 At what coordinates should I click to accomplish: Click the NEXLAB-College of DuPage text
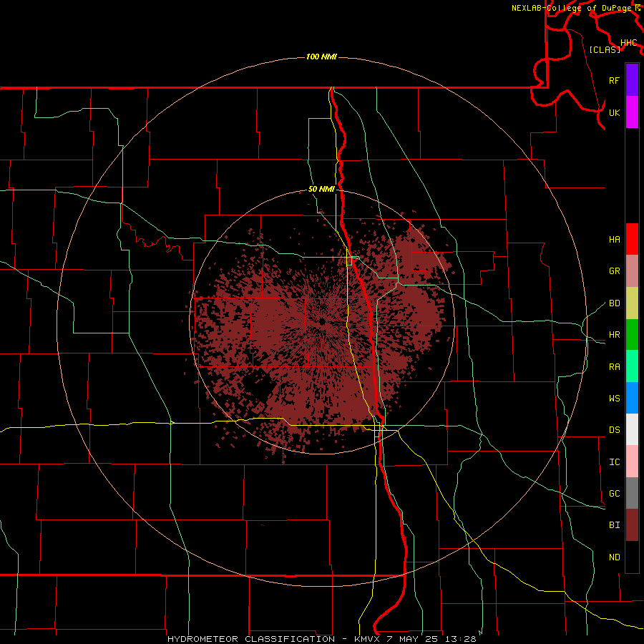(x=571, y=8)
